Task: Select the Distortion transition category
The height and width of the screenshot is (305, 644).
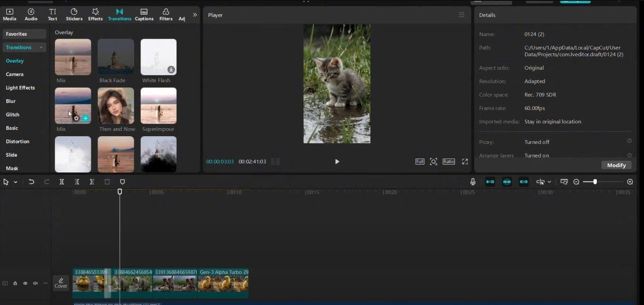Action: [x=18, y=142]
